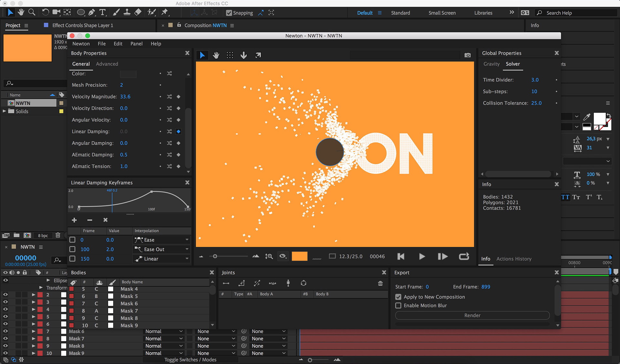Toggle visibility eye icon for layer 2
The image size is (620, 364).
(5, 295)
